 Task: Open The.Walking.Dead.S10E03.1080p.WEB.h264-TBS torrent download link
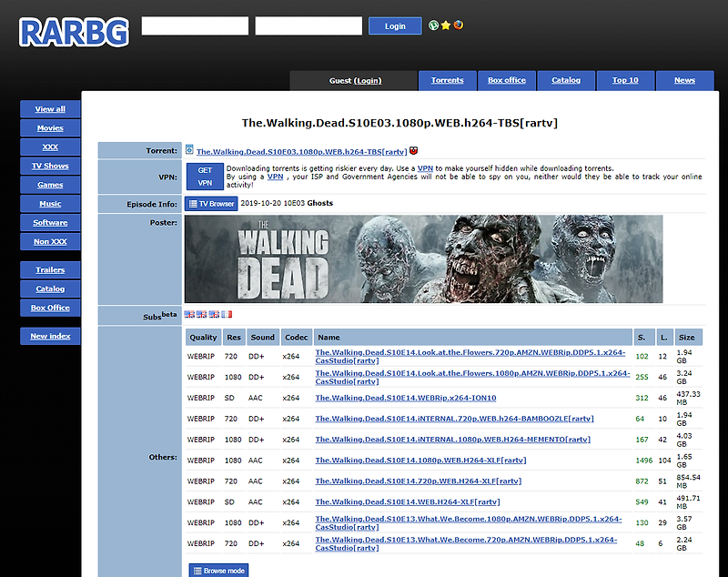click(x=302, y=152)
